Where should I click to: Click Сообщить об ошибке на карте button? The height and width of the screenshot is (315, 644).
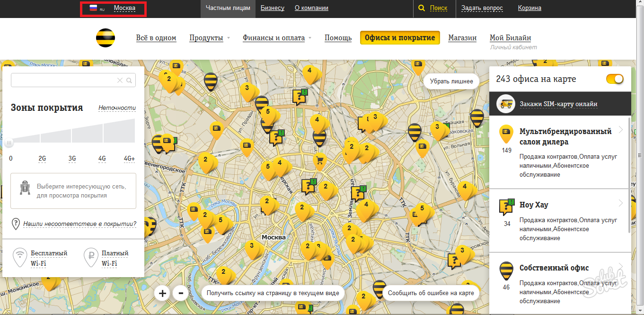tap(431, 293)
